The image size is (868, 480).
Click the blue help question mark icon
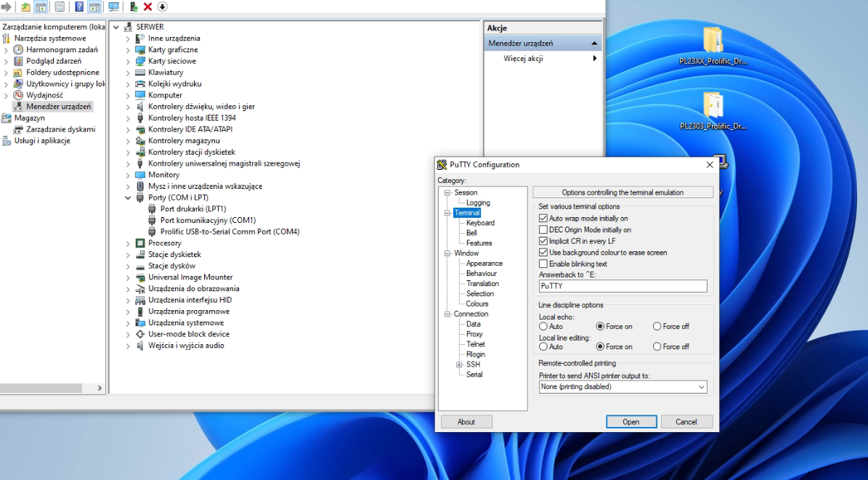[79, 7]
